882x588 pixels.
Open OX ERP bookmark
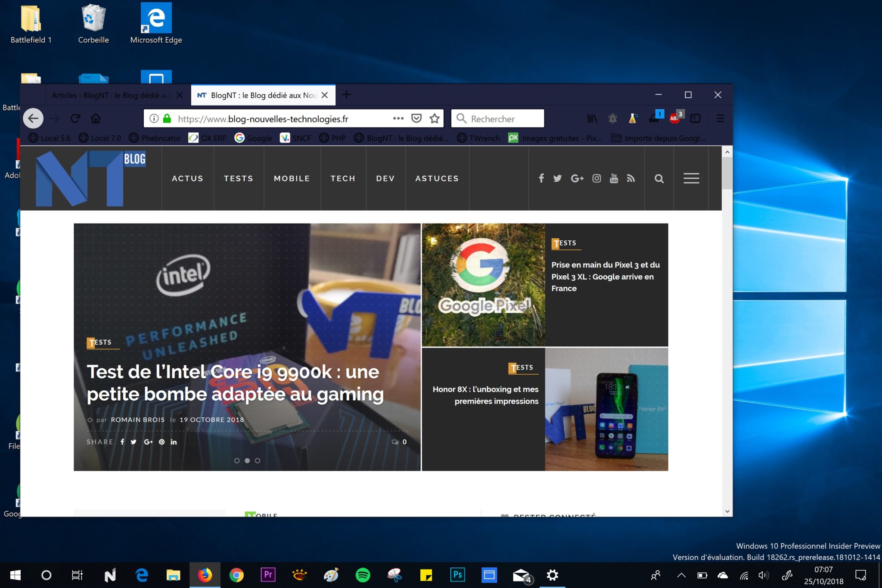208,138
